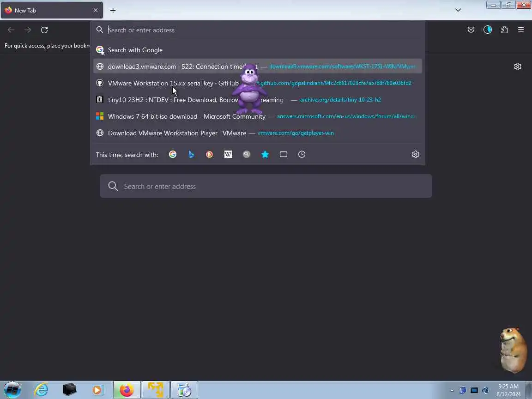Close the New Tab tab
Viewport: 532px width, 399px height.
pos(95,10)
